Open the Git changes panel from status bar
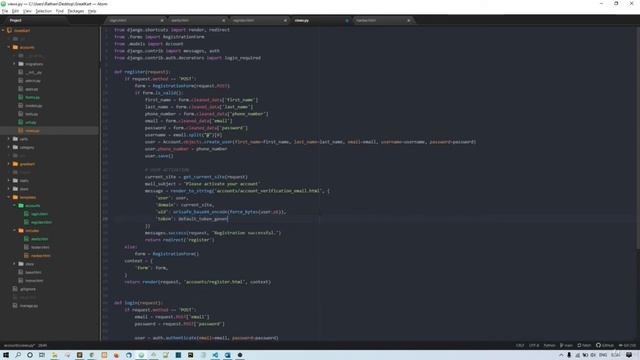The width and height of the screenshot is (640, 360). (627, 345)
